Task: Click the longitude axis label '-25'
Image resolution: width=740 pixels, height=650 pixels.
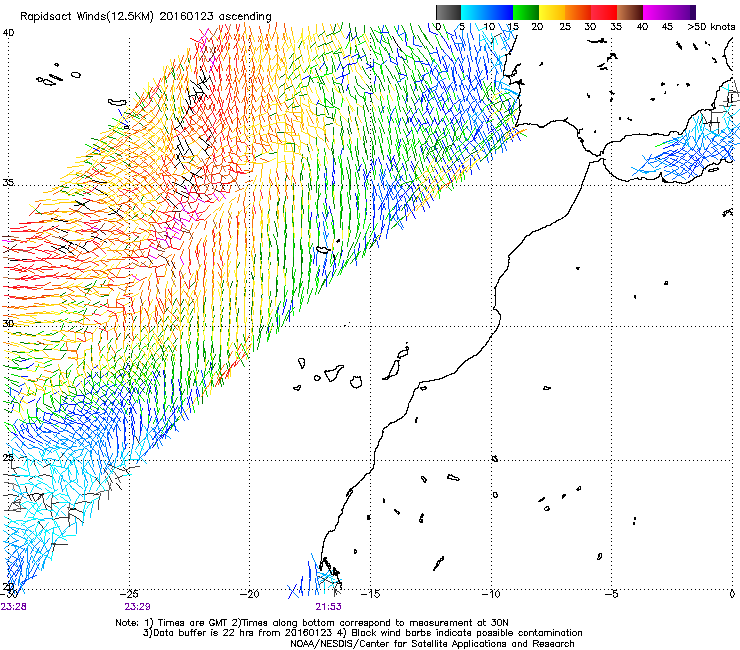Action: [129, 594]
